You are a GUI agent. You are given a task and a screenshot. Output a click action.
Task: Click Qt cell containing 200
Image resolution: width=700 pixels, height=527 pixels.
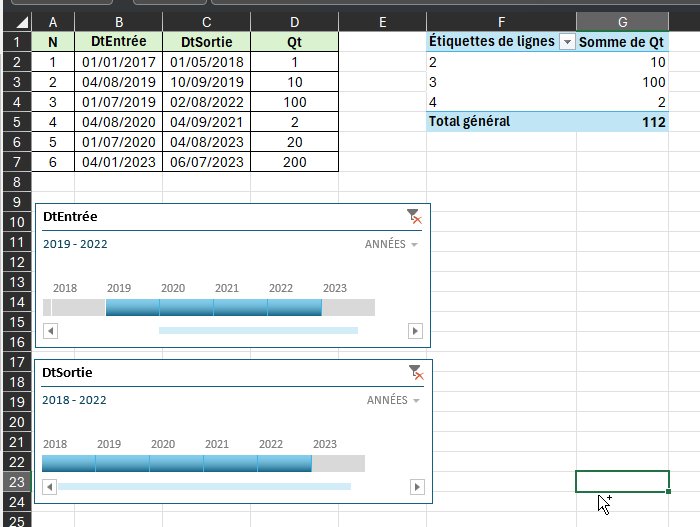click(x=295, y=162)
